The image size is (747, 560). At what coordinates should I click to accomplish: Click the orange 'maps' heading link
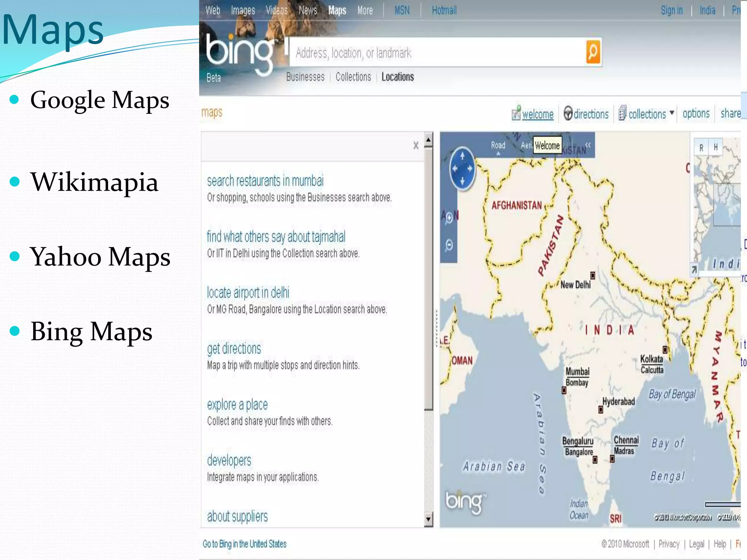point(212,112)
